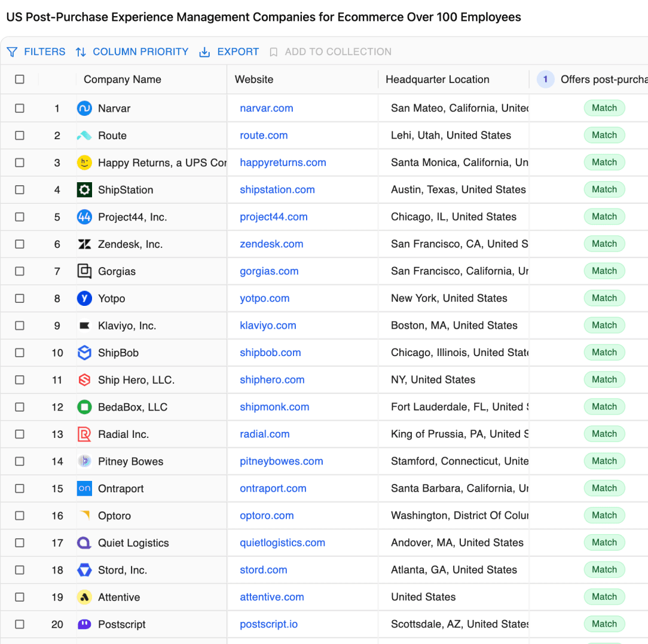Open COLUMN PRIORITY settings
Viewport: 648px width, 644px height.
coord(132,52)
